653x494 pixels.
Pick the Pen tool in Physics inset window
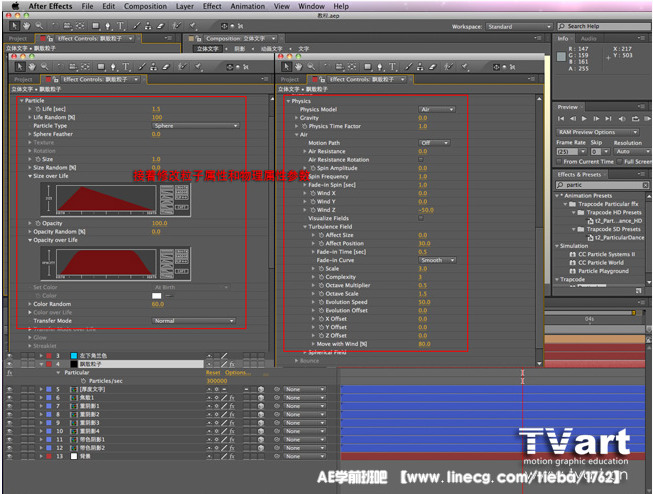coord(380,67)
